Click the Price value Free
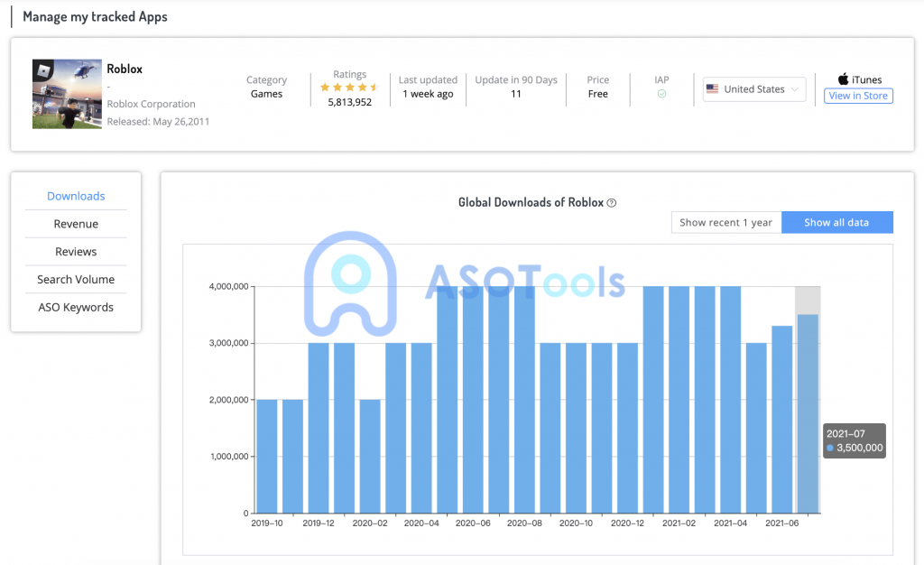Image resolution: width=924 pixels, height=565 pixels. click(597, 94)
